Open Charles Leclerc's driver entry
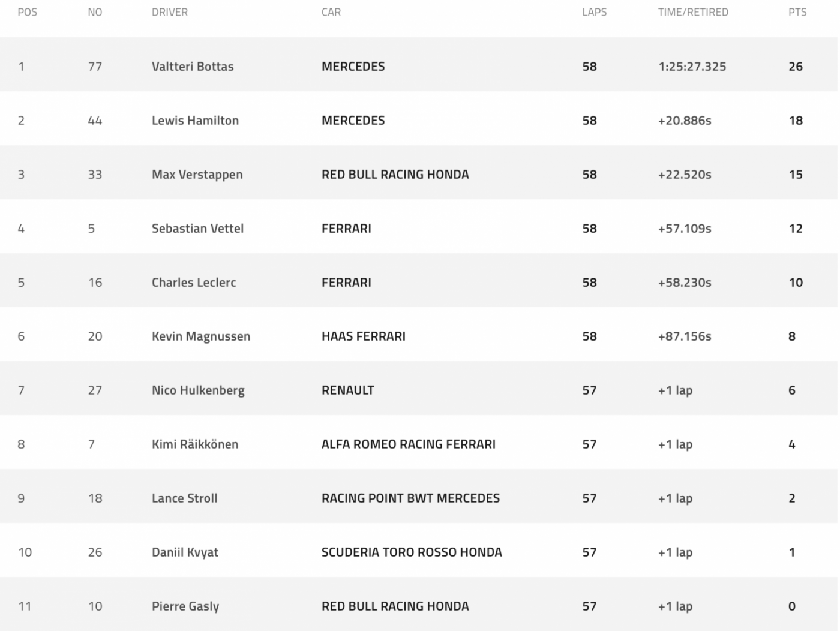This screenshot has height=631, width=840. coord(194,283)
